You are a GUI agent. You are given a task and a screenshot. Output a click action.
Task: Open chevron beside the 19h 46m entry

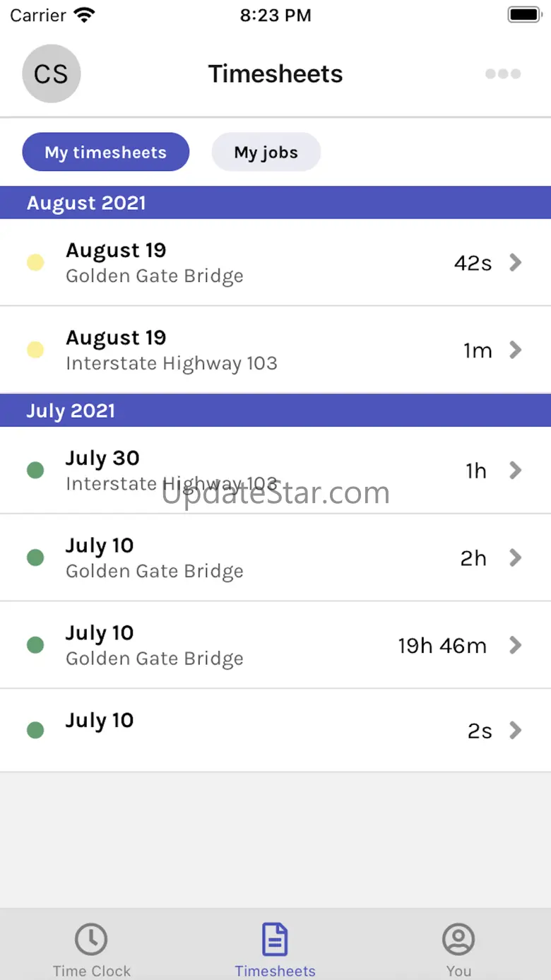[516, 645]
